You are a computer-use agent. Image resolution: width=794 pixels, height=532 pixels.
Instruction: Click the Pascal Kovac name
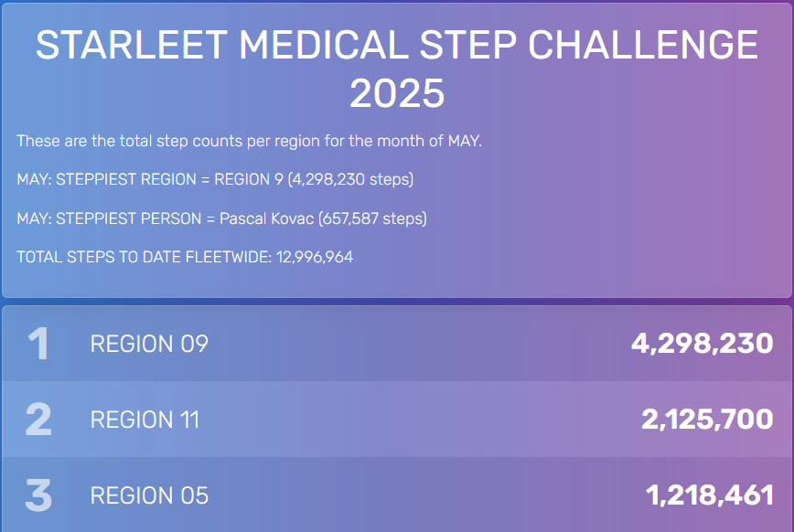(267, 218)
